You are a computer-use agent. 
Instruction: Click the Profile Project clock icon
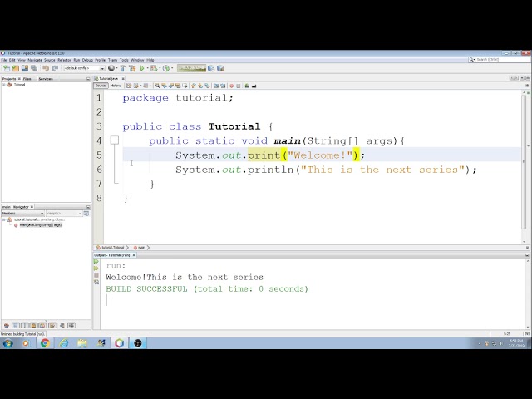(166, 68)
